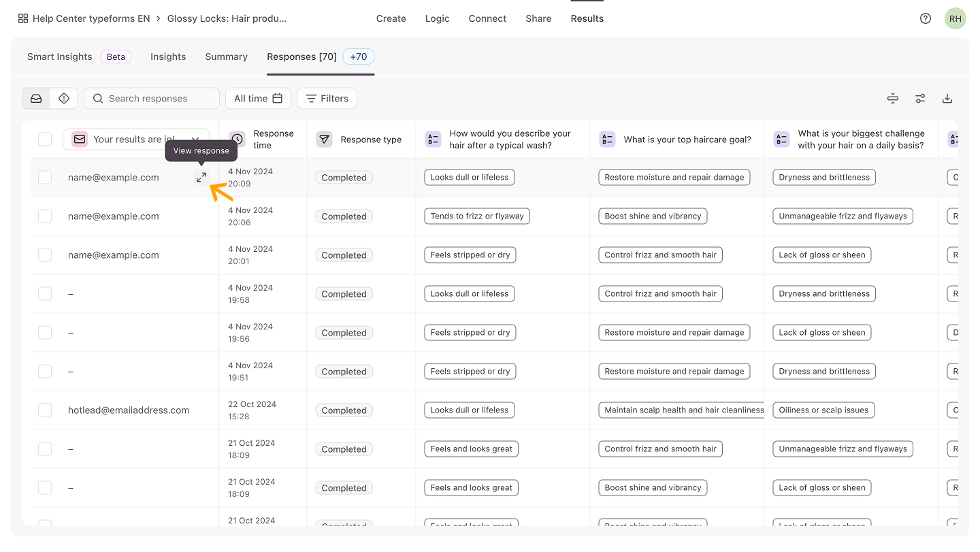Select the response from 4 Nov 2024 19:51
Viewport: 980px width, 552px height.
pyautogui.click(x=45, y=372)
